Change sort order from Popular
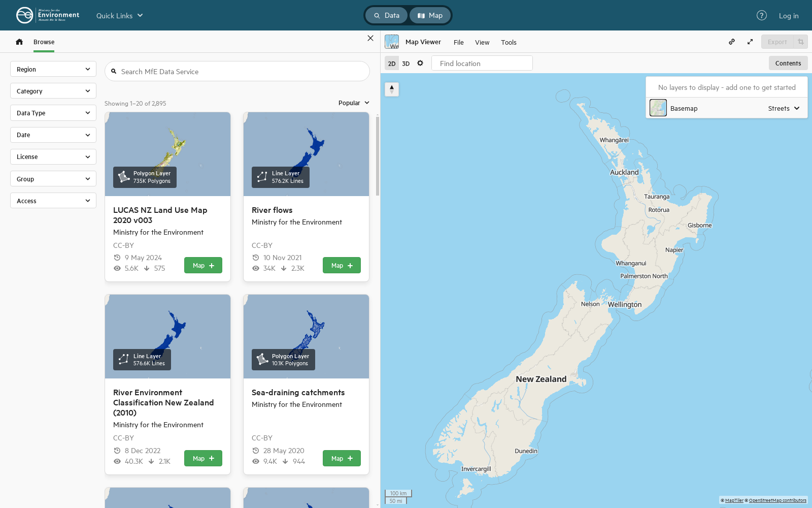 pos(354,103)
